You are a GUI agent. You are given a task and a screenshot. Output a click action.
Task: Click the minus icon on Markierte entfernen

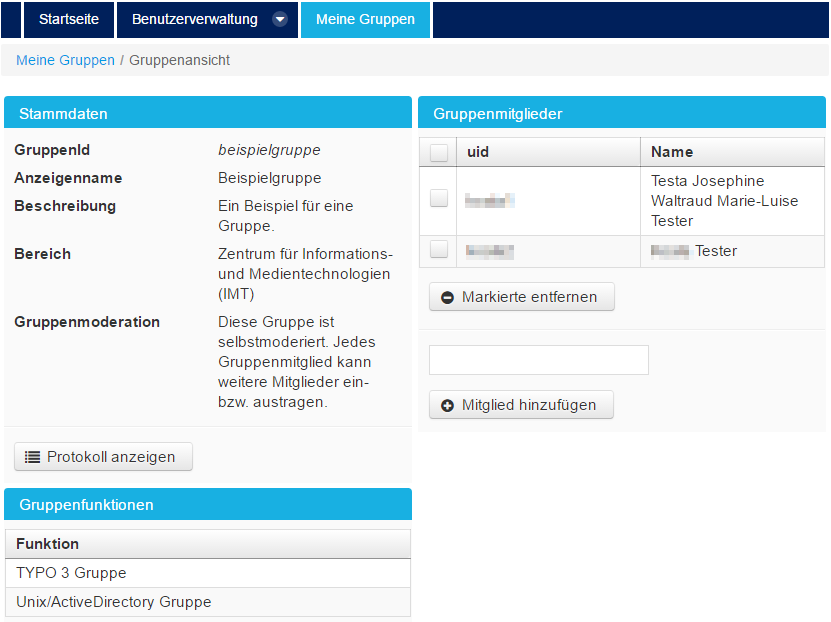click(447, 297)
